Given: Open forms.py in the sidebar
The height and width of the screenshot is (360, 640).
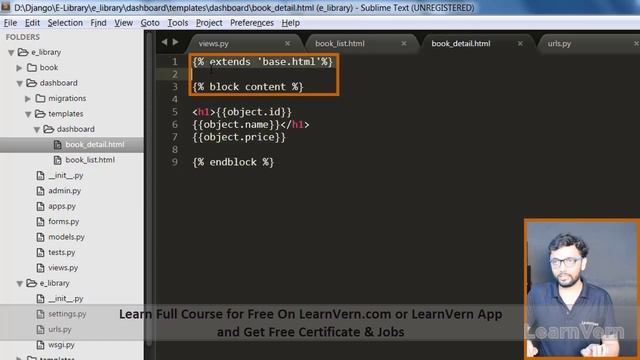Looking at the screenshot, I should 64,222.
